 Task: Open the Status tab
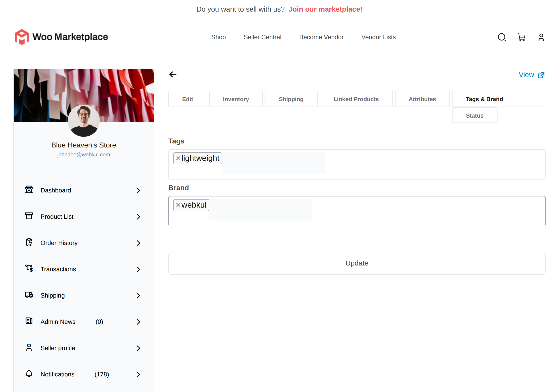click(474, 116)
